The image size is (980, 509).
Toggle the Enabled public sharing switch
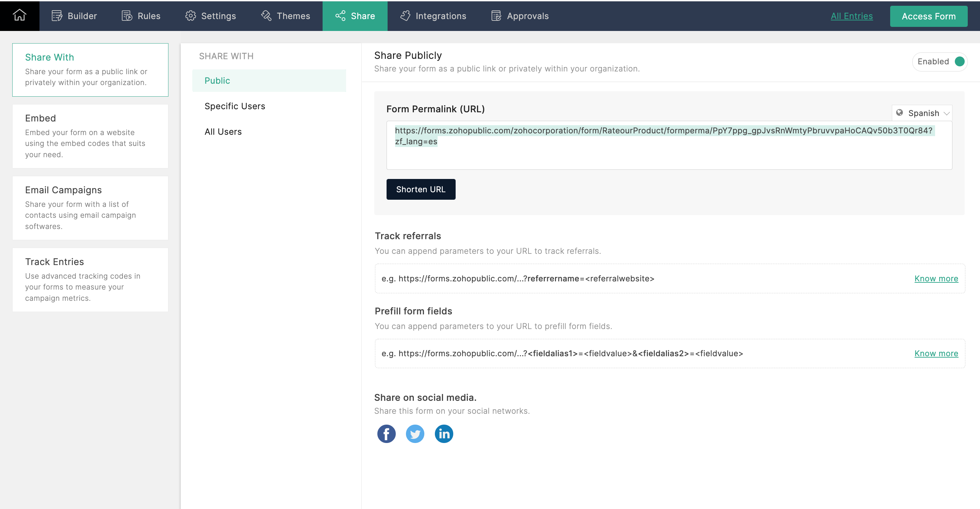click(959, 62)
